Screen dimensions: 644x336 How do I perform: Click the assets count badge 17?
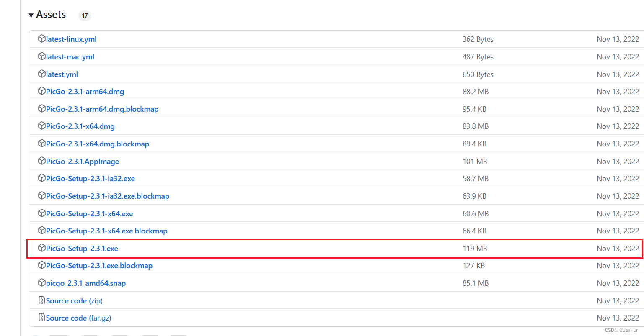click(x=85, y=15)
